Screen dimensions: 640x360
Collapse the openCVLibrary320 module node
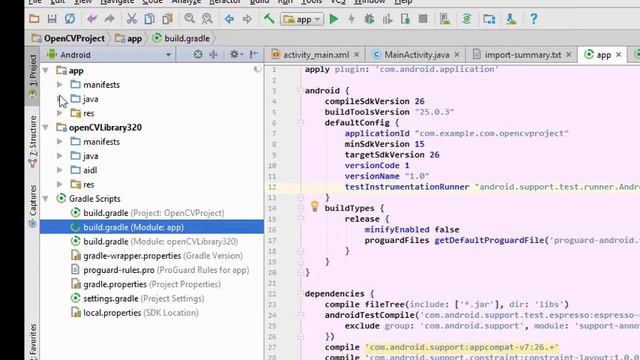[46, 127]
